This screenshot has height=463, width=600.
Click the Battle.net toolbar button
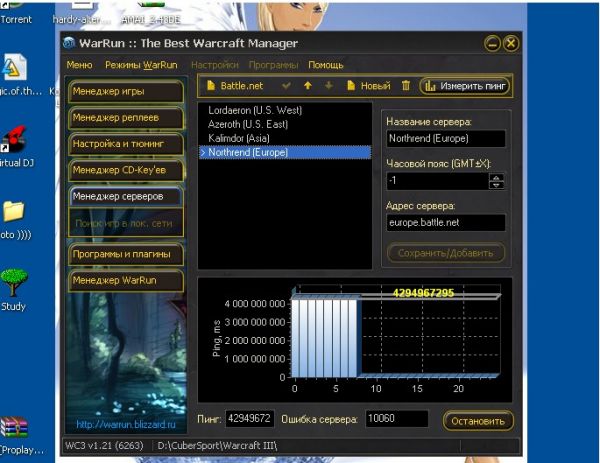pyautogui.click(x=234, y=86)
